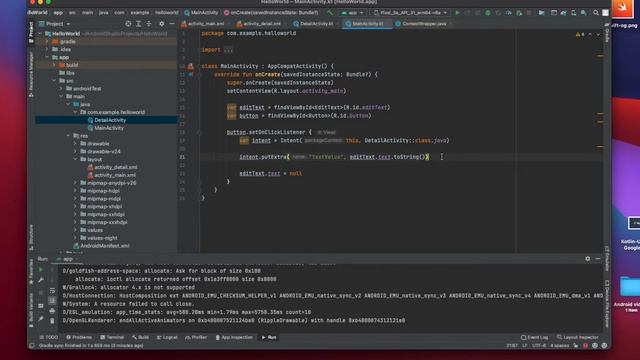
Task: Click LF line separator in status bar
Action: tap(524, 345)
